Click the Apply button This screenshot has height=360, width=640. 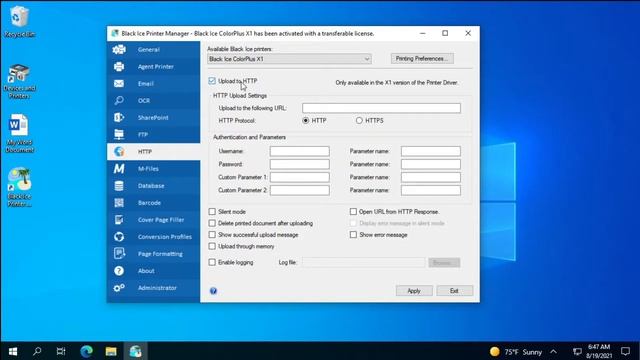(x=414, y=291)
